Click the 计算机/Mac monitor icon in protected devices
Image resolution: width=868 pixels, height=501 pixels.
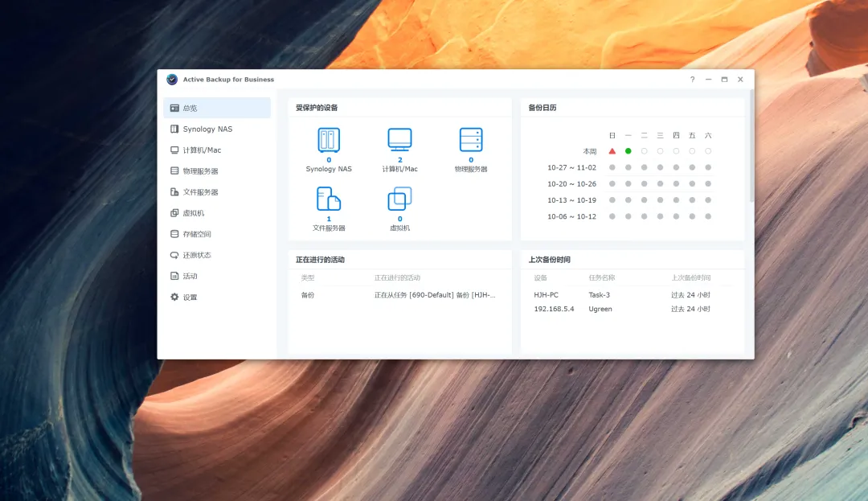coord(399,140)
